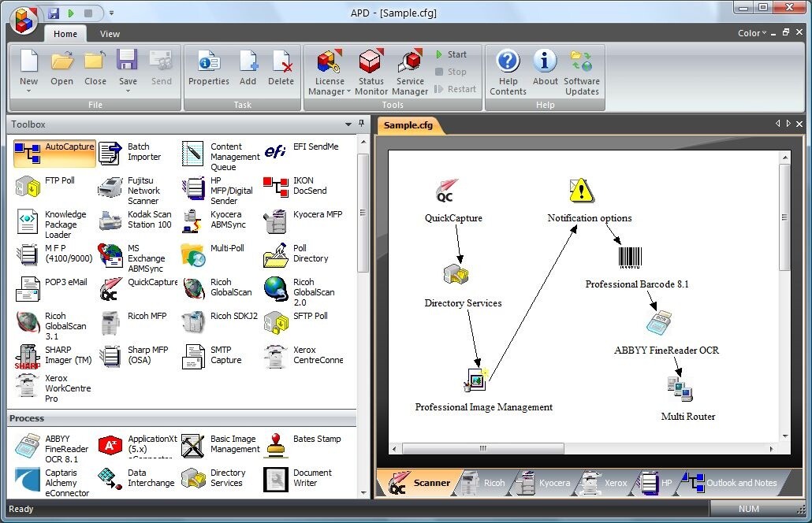Choose SMTP Capture component
The width and height of the screenshot is (812, 523).
pyautogui.click(x=212, y=355)
